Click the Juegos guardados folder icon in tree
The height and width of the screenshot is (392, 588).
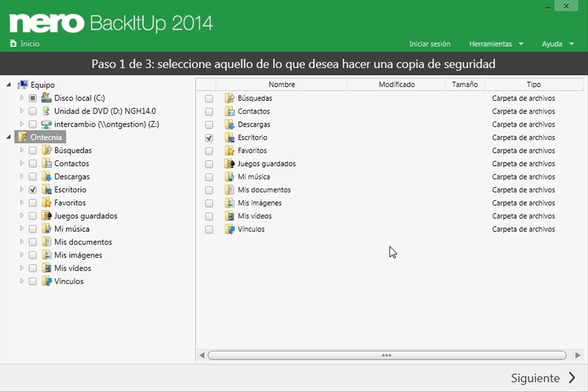[x=47, y=216]
